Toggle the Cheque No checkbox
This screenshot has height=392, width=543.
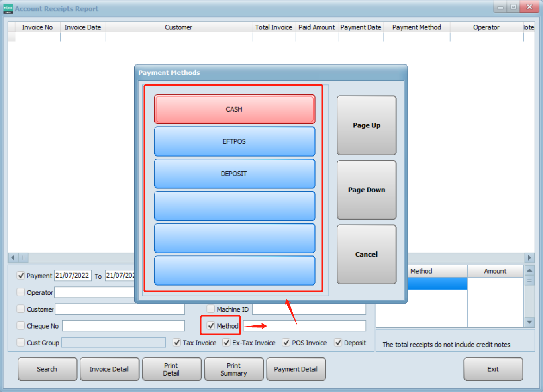tap(21, 325)
